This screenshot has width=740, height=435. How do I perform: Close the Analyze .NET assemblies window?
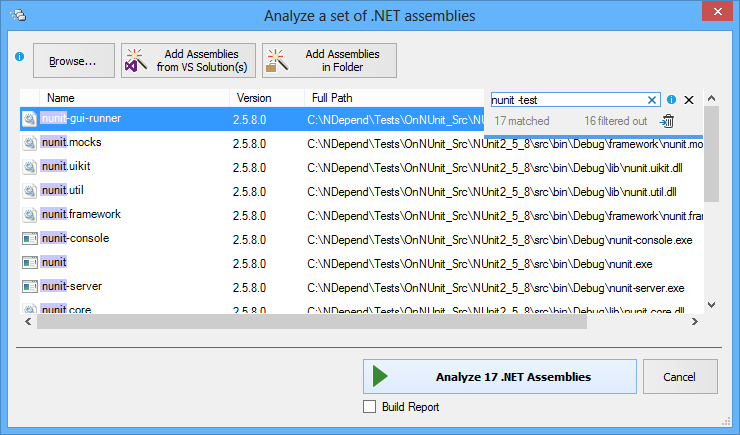click(717, 11)
